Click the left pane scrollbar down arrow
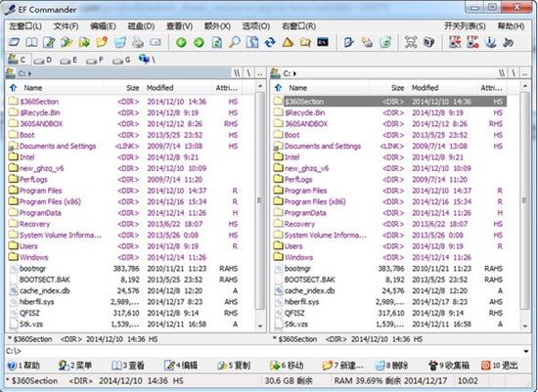The image size is (538, 392). coord(260,327)
